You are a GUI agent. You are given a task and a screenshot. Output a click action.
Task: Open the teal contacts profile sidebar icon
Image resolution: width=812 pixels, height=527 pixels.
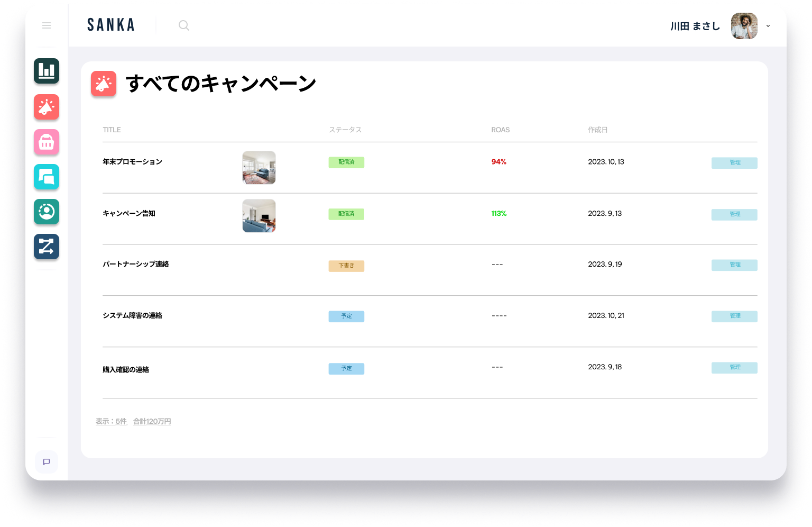pos(47,212)
